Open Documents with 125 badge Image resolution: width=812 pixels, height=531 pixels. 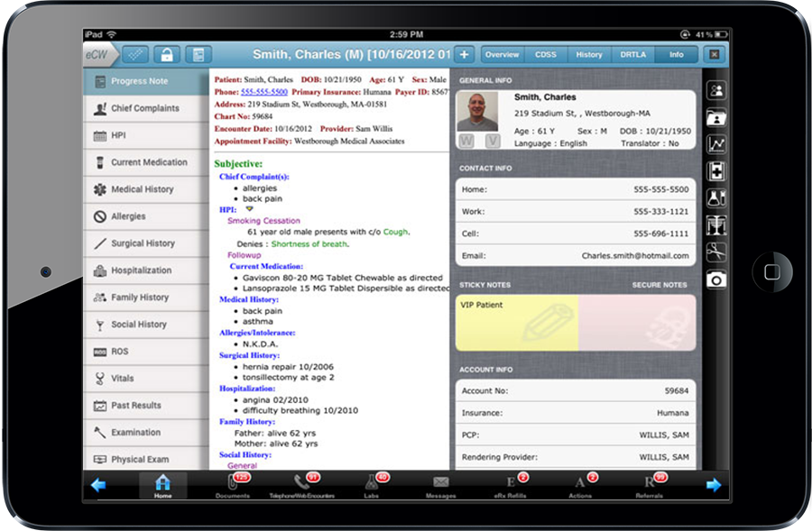click(x=233, y=485)
